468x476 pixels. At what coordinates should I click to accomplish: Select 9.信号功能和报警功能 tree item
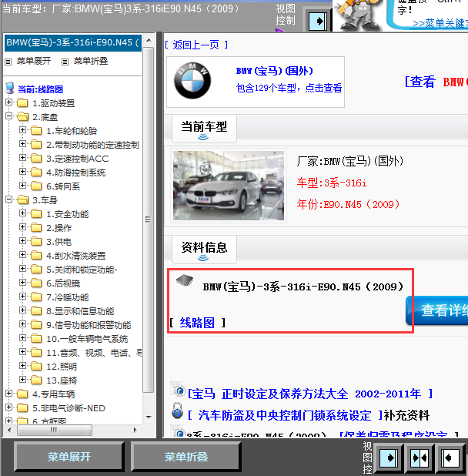tap(89, 325)
